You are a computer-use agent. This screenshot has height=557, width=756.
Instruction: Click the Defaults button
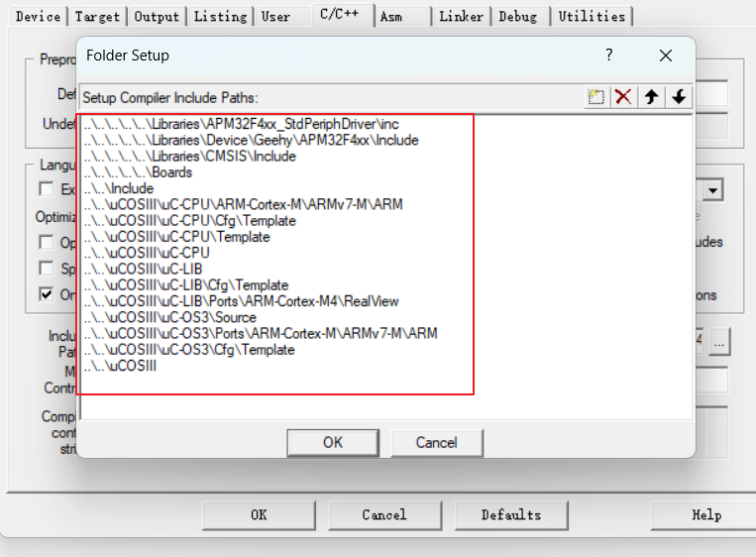coord(511,515)
